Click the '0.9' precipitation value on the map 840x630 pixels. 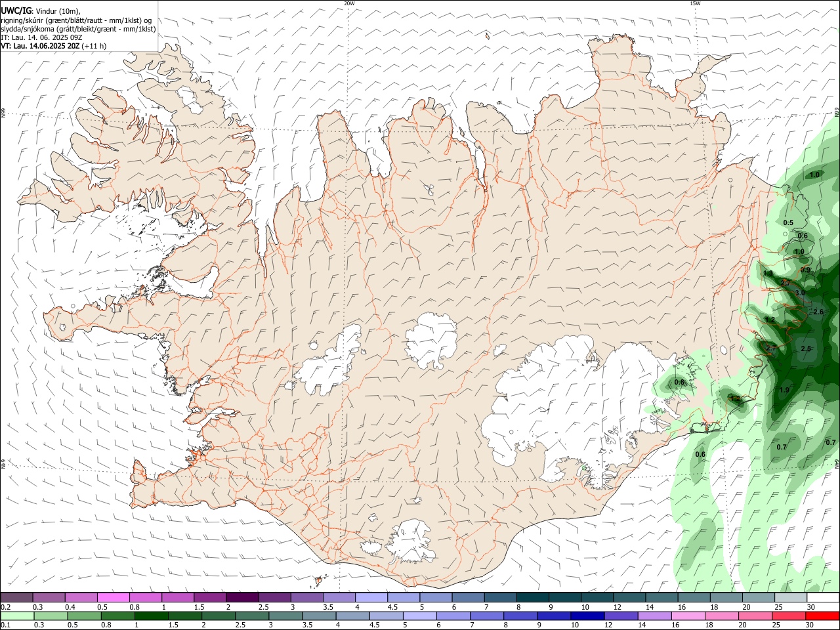pyautogui.click(x=805, y=270)
